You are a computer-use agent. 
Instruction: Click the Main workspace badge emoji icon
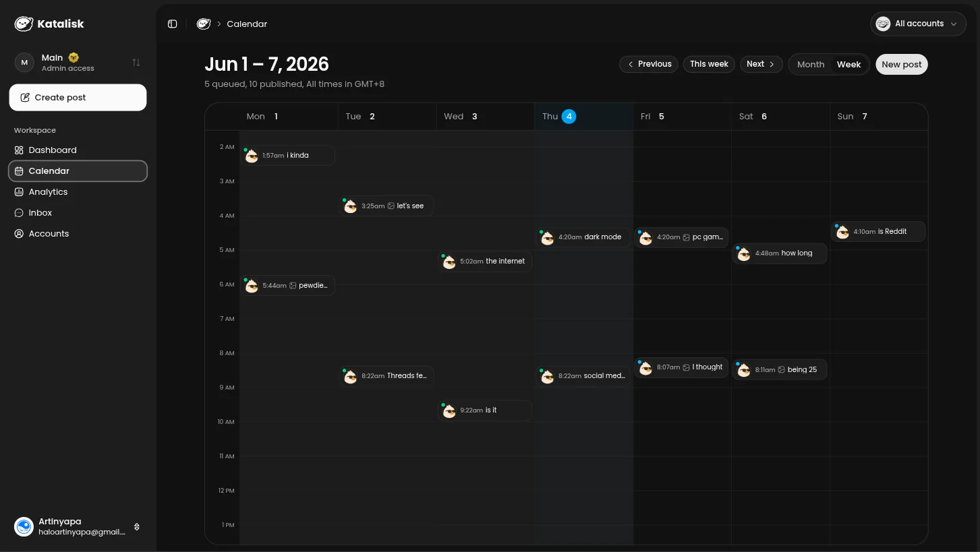coord(74,57)
